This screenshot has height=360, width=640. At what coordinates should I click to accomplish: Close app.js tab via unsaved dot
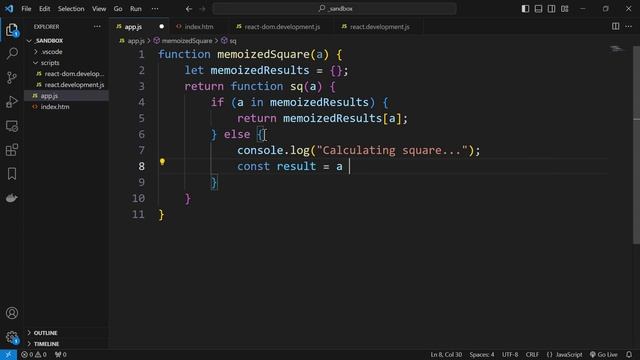coord(162,27)
